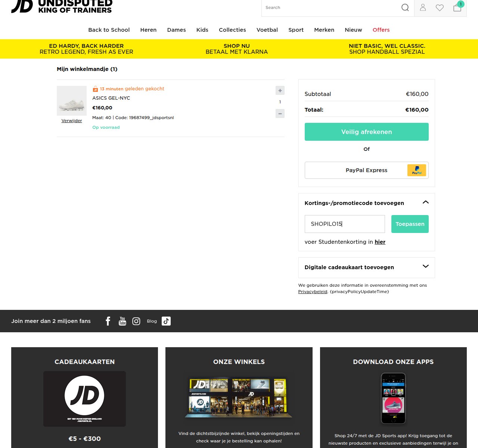Click the promo code input field
Screen dimensions: 478x448
345,224
